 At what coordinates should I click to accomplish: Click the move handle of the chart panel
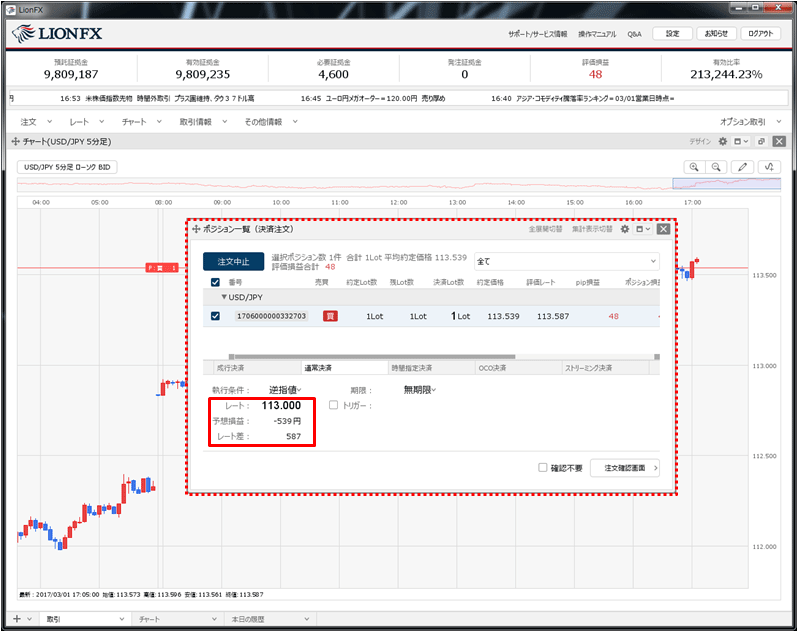click(16, 141)
